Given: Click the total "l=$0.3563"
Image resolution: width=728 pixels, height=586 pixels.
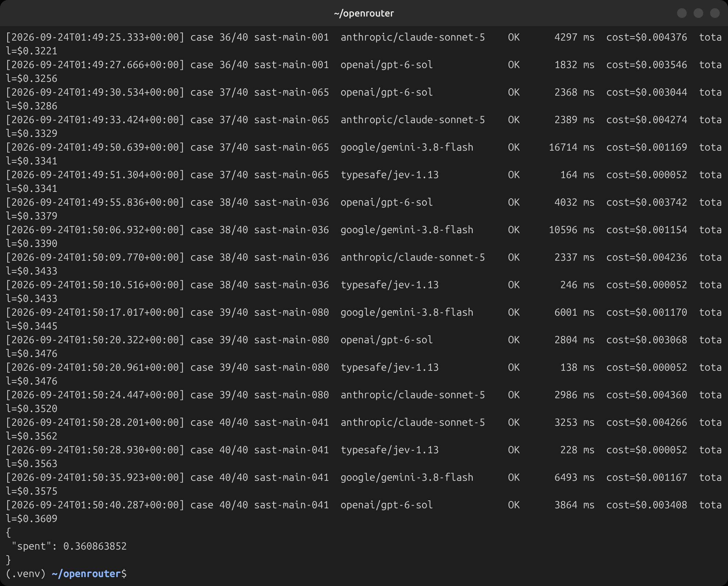Looking at the screenshot, I should click(32, 464).
